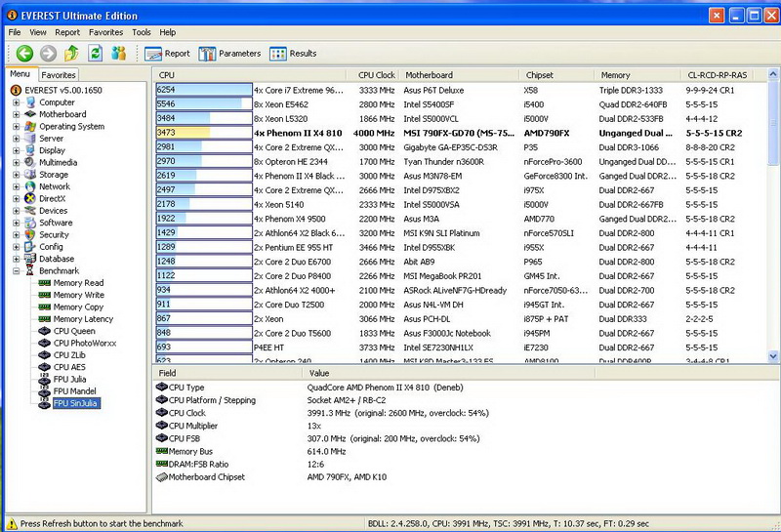Expand the Server tree node

[x=16, y=139]
